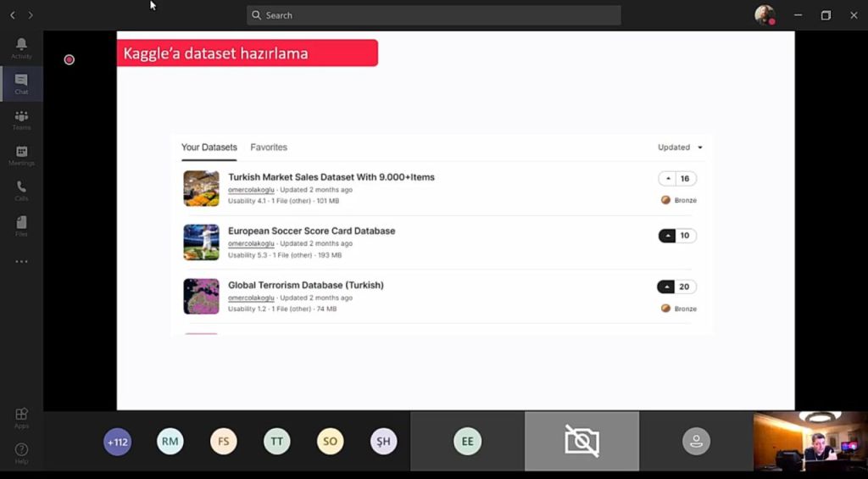868x479 pixels.
Task: Show more apps ellipsis in sidebar
Action: 21,261
